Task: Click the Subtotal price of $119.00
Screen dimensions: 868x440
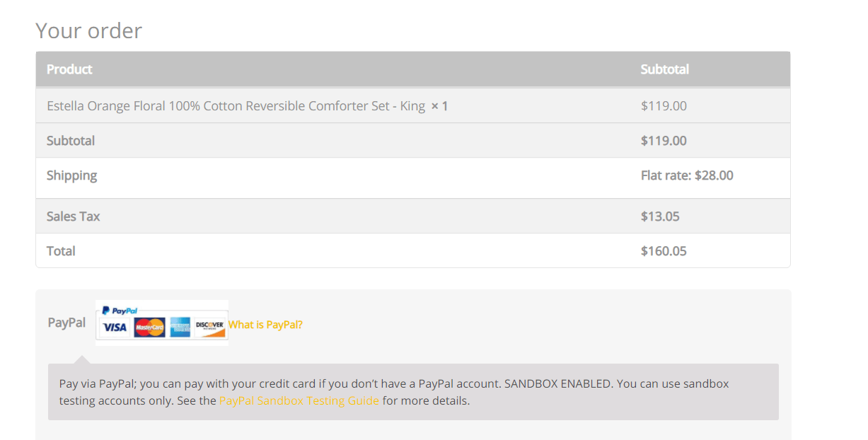Action: (x=664, y=140)
